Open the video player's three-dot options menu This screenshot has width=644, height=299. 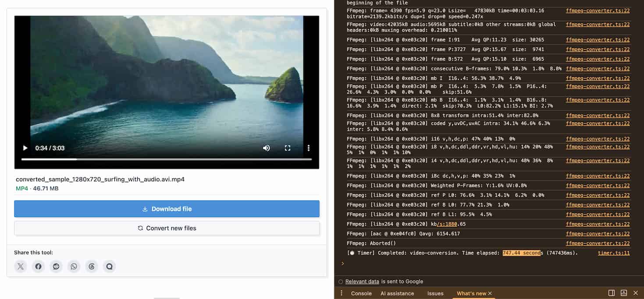coord(309,148)
